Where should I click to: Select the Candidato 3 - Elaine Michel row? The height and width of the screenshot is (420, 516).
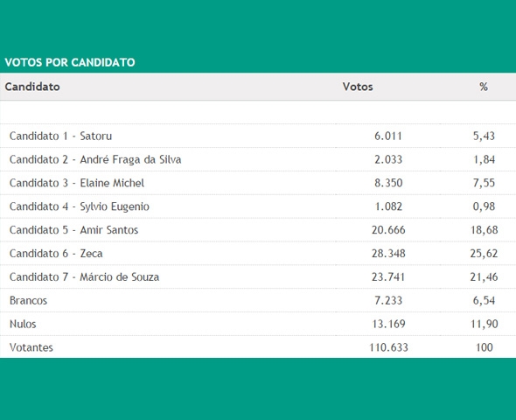[x=258, y=183]
